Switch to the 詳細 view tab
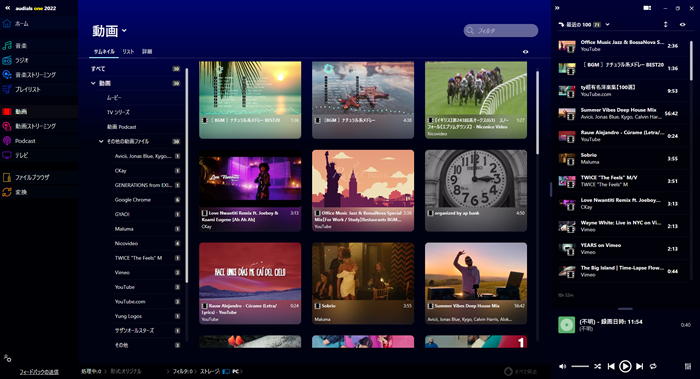700x379 pixels. point(147,52)
